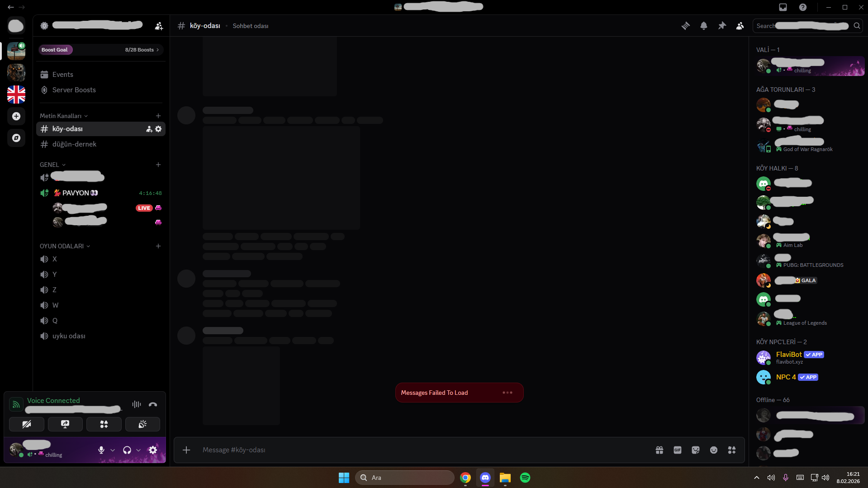Open Apps launcher in message bar
Viewport: 868px width, 488px height.
pyautogui.click(x=732, y=450)
